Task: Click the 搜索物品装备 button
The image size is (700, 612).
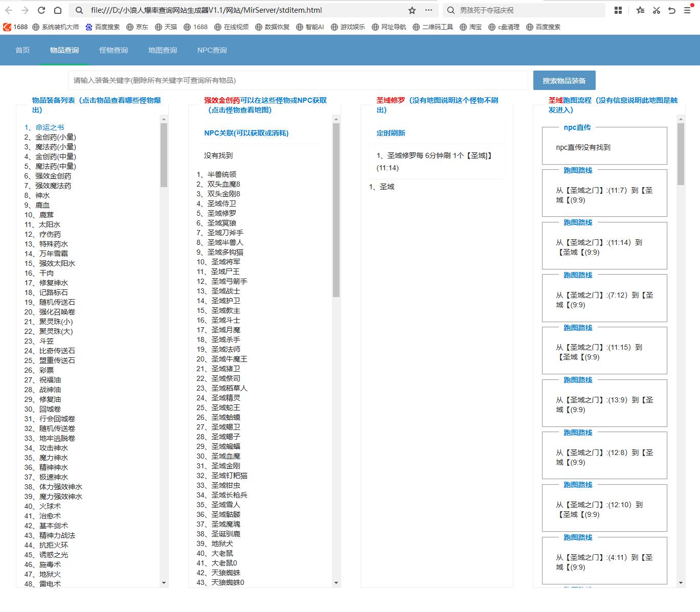Action: click(564, 80)
